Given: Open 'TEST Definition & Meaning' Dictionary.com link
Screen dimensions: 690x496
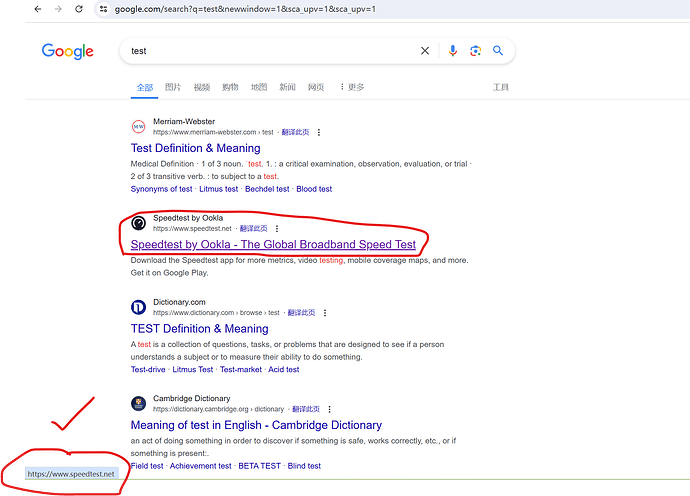Looking at the screenshot, I should 199,329.
